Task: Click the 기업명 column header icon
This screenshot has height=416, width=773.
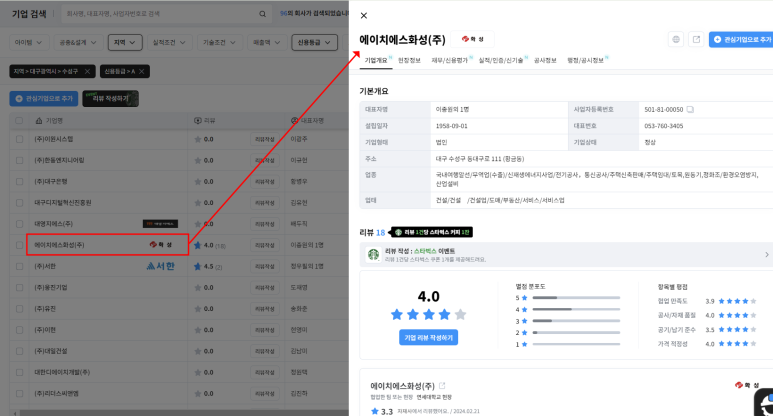Action: (39, 120)
